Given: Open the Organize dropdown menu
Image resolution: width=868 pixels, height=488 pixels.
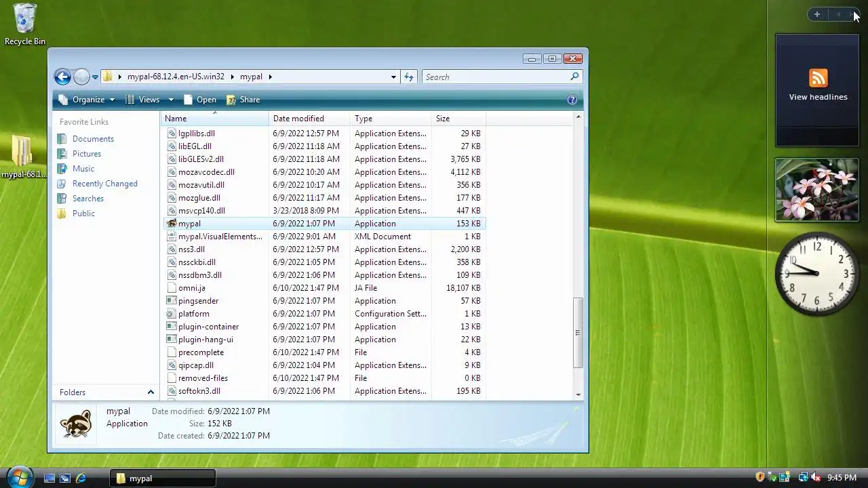Looking at the screenshot, I should [x=87, y=100].
